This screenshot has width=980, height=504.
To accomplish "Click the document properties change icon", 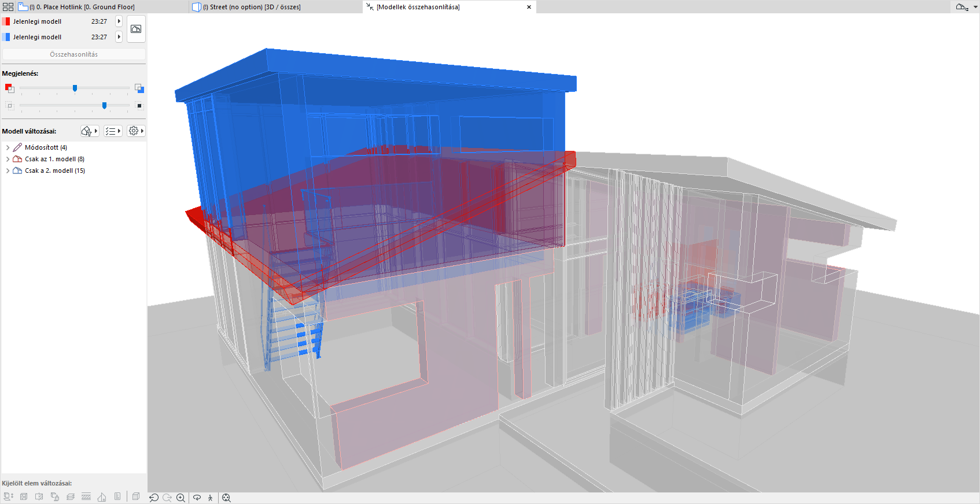I will 117,496.
